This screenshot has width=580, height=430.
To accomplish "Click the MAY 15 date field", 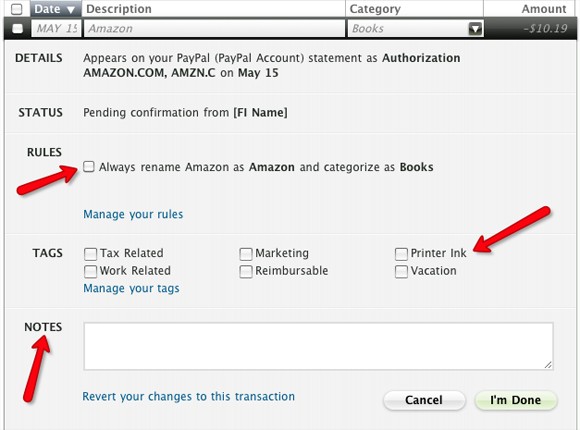I will pos(57,28).
